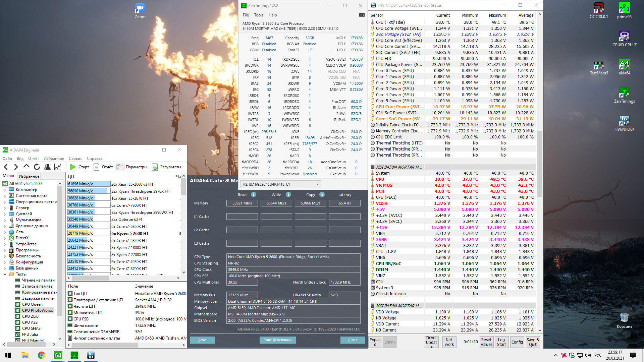The image size is (644, 362).
Task: Open Chrome from the taskbar
Action: coord(41,355)
